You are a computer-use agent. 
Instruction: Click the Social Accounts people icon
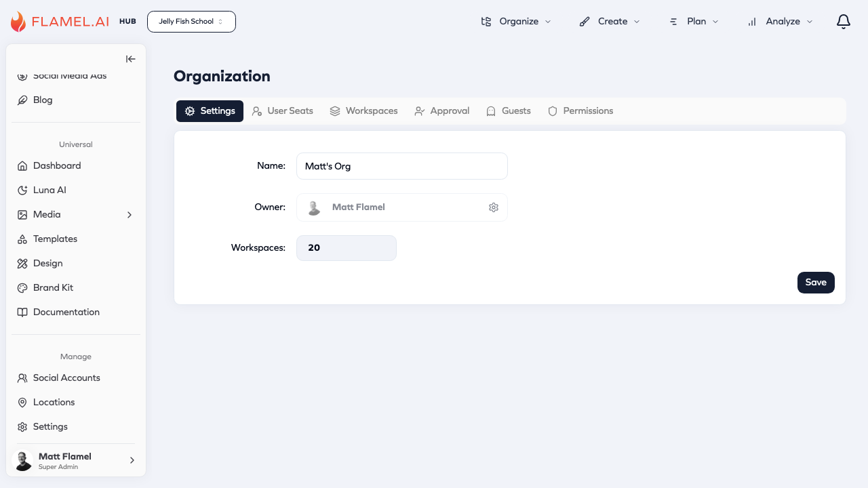click(x=22, y=378)
